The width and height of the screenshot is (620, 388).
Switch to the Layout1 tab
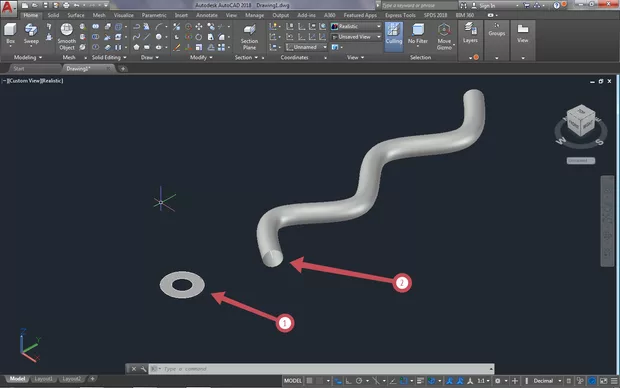click(x=43, y=379)
